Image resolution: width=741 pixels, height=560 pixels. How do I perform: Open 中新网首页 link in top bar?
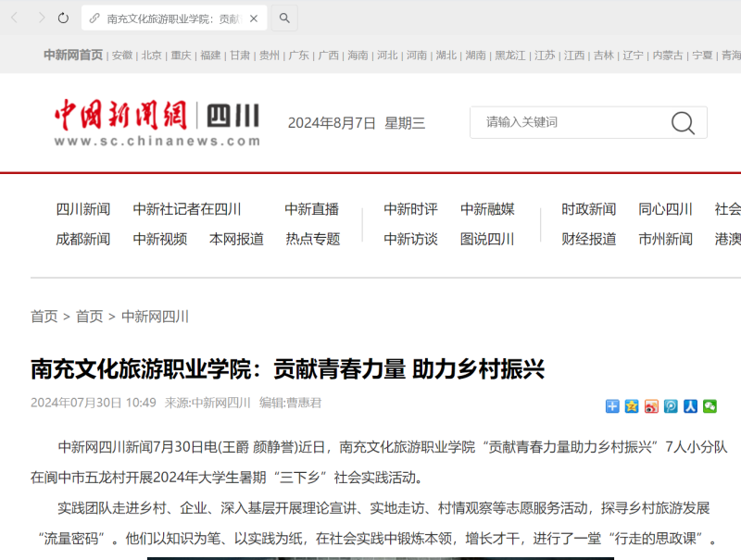point(73,56)
